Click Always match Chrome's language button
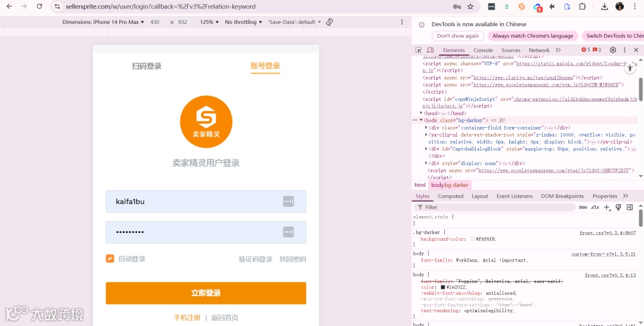 (532, 36)
